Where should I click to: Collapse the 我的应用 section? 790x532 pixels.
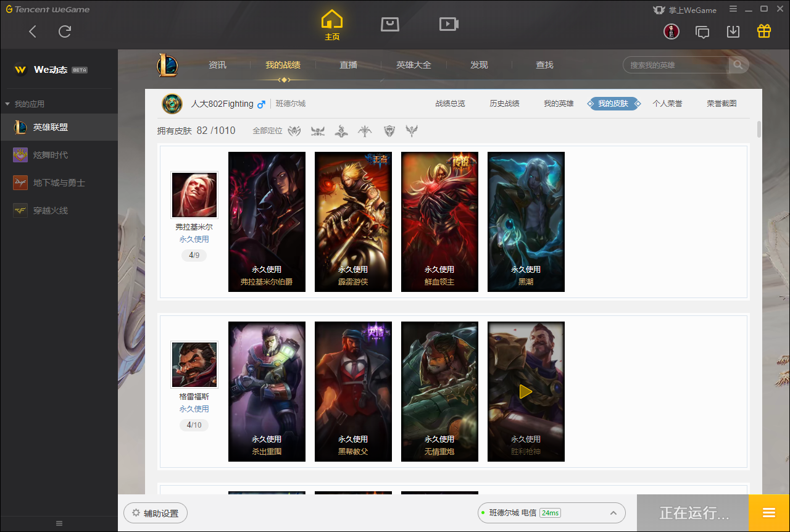point(25,104)
